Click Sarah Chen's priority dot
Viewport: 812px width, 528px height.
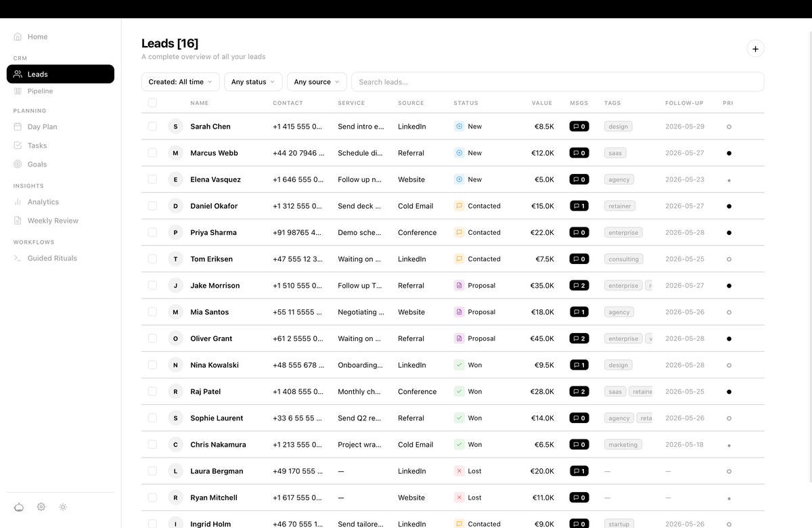[x=729, y=127]
